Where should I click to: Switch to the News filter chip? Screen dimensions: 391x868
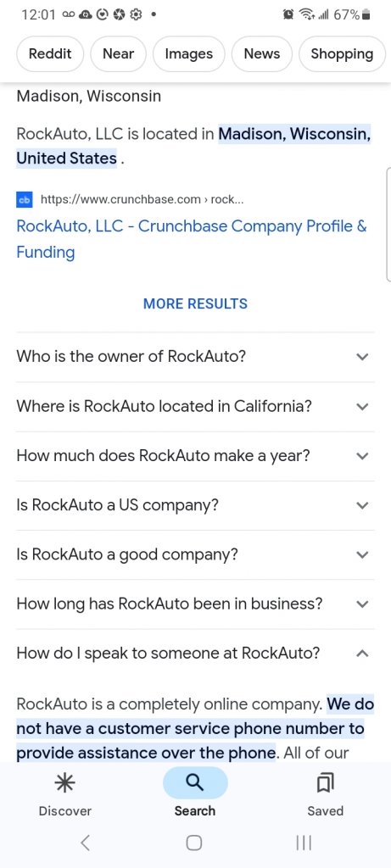[262, 53]
